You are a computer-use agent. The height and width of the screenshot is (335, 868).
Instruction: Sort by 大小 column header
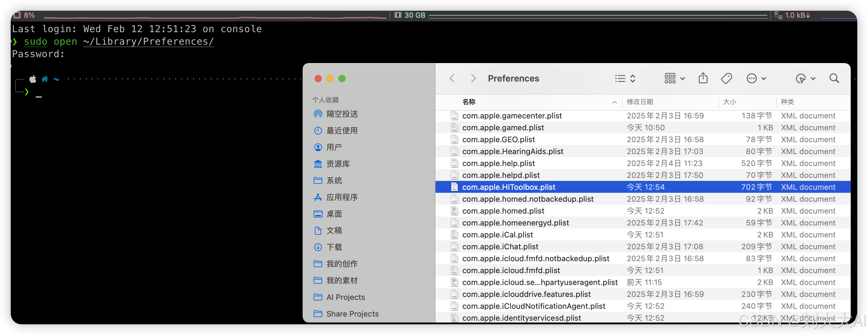[x=729, y=102]
